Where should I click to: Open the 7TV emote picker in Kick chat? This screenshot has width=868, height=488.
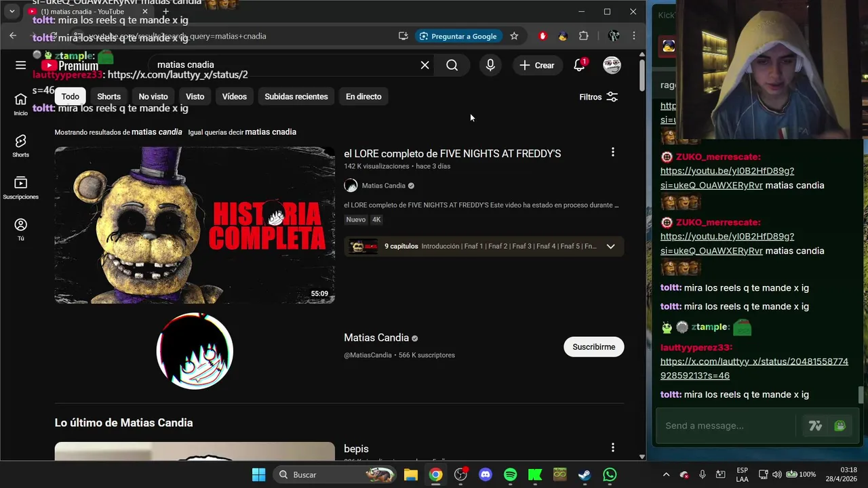click(815, 426)
